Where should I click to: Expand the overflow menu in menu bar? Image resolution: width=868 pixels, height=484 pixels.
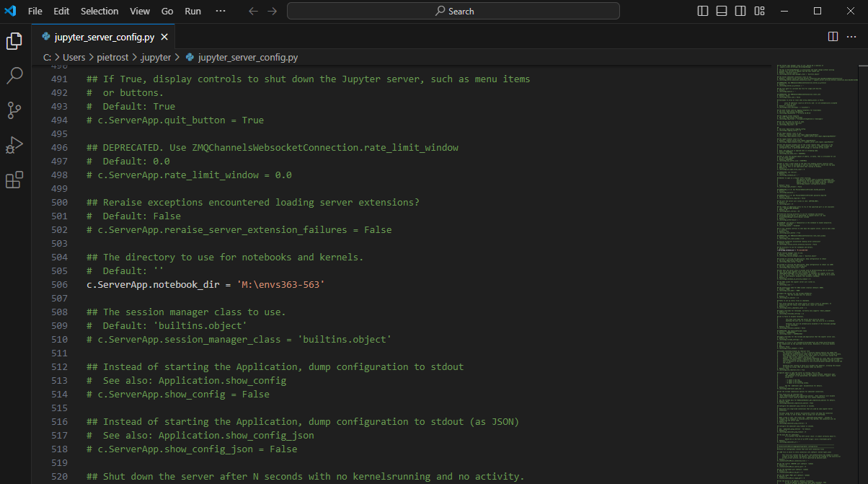tap(221, 11)
